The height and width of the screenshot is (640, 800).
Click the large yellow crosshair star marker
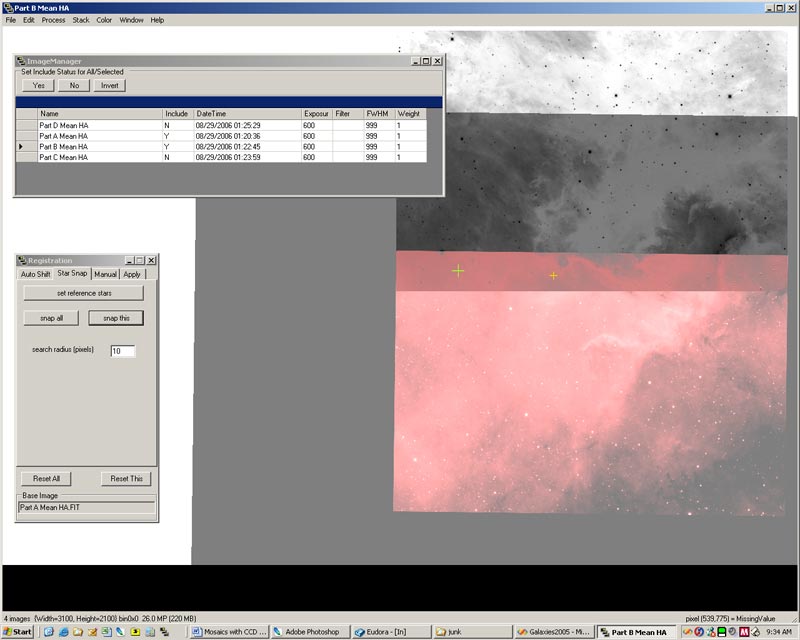point(458,271)
